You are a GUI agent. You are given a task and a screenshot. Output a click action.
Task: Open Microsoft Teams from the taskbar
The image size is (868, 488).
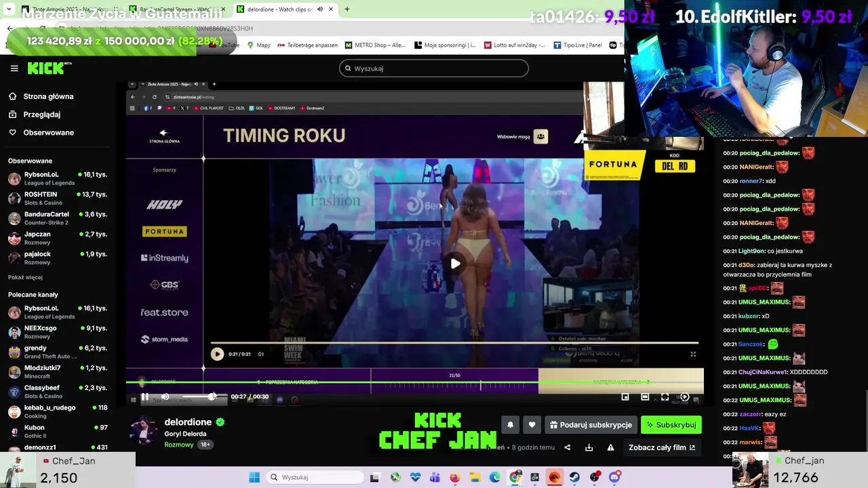click(x=435, y=477)
